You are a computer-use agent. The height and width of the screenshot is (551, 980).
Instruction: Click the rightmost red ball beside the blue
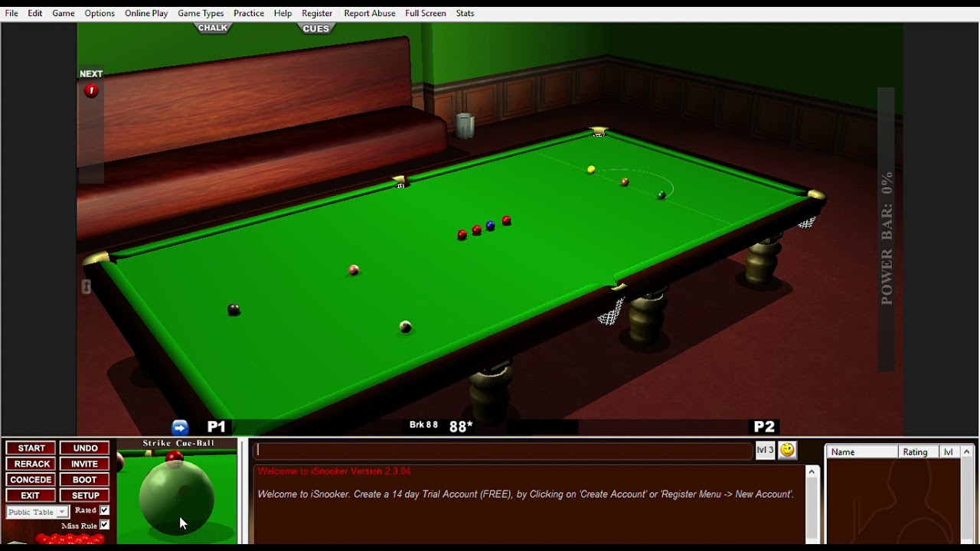click(x=506, y=221)
